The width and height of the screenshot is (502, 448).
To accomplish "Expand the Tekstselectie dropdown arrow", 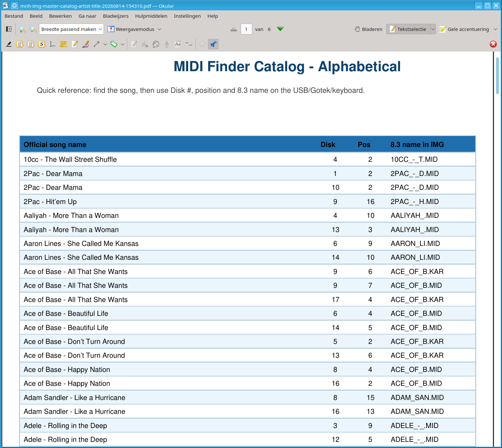I will coord(433,29).
